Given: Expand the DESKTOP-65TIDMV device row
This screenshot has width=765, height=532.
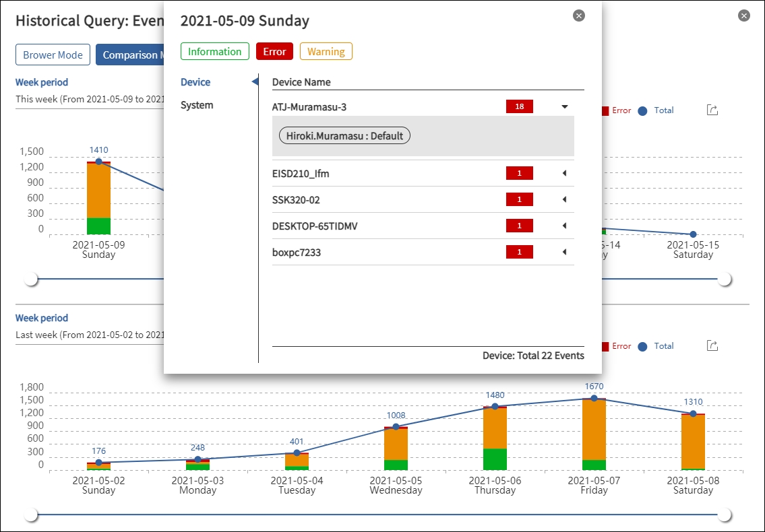Looking at the screenshot, I should (x=564, y=226).
